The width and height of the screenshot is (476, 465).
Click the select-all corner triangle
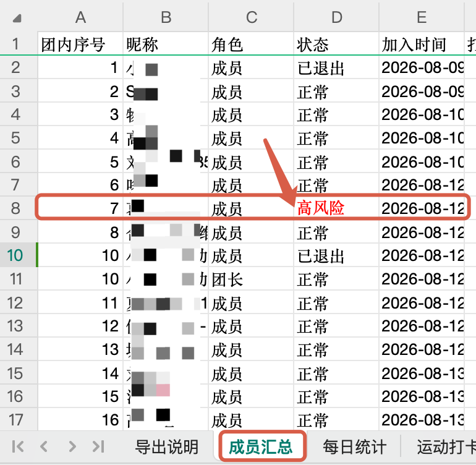[x=17, y=19]
